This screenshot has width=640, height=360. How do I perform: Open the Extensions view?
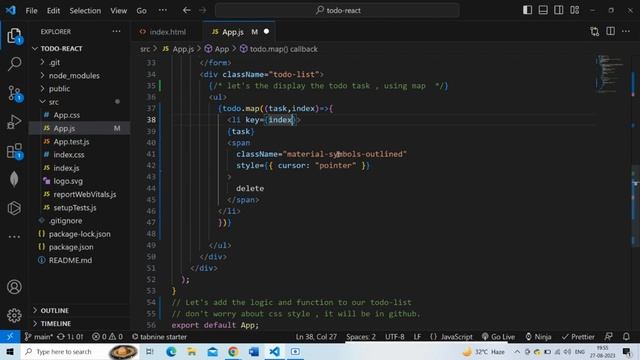[14, 151]
